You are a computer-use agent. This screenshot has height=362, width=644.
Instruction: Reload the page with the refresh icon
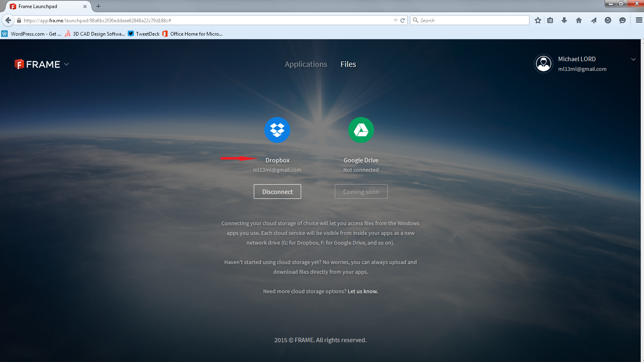point(403,20)
